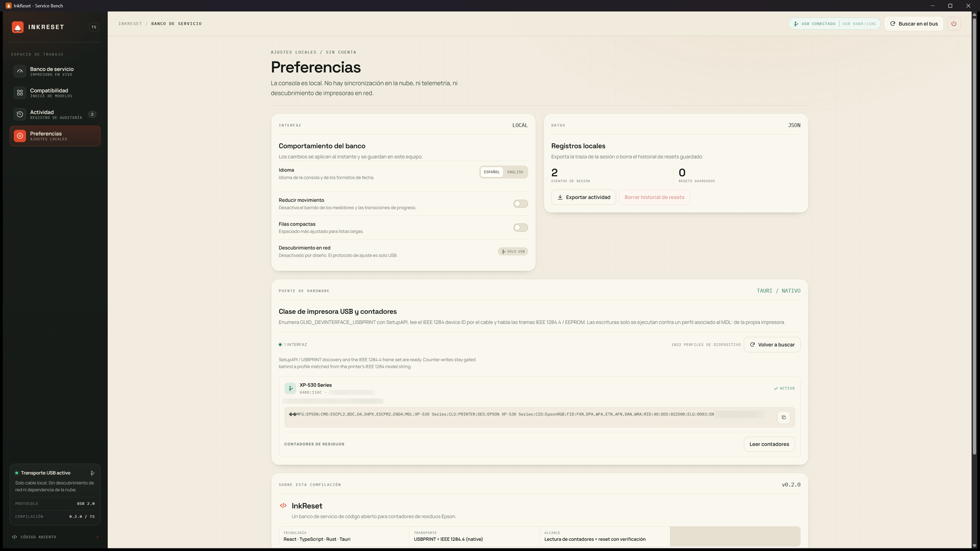Click the InkReset flame logo icon

click(18, 27)
